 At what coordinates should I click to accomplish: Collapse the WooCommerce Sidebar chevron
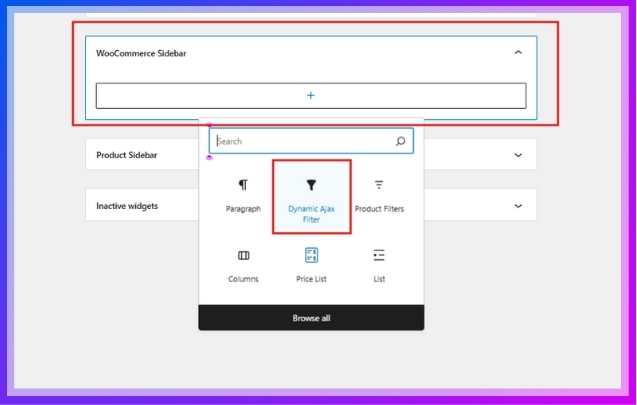pyautogui.click(x=518, y=52)
